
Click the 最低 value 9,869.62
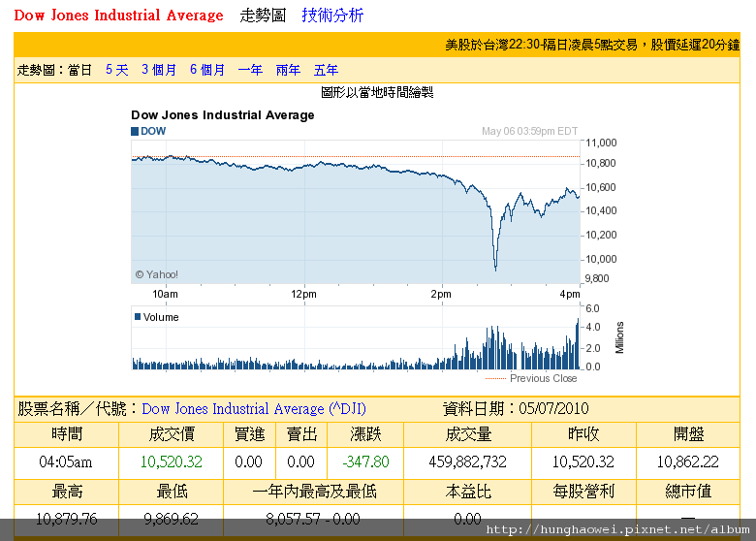172,519
